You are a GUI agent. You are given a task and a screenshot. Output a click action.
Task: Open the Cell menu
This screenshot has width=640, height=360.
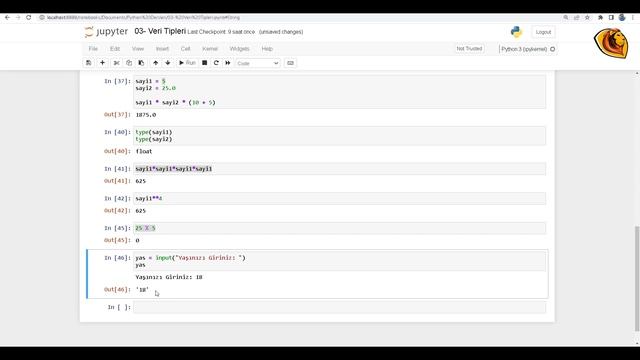coord(185,49)
